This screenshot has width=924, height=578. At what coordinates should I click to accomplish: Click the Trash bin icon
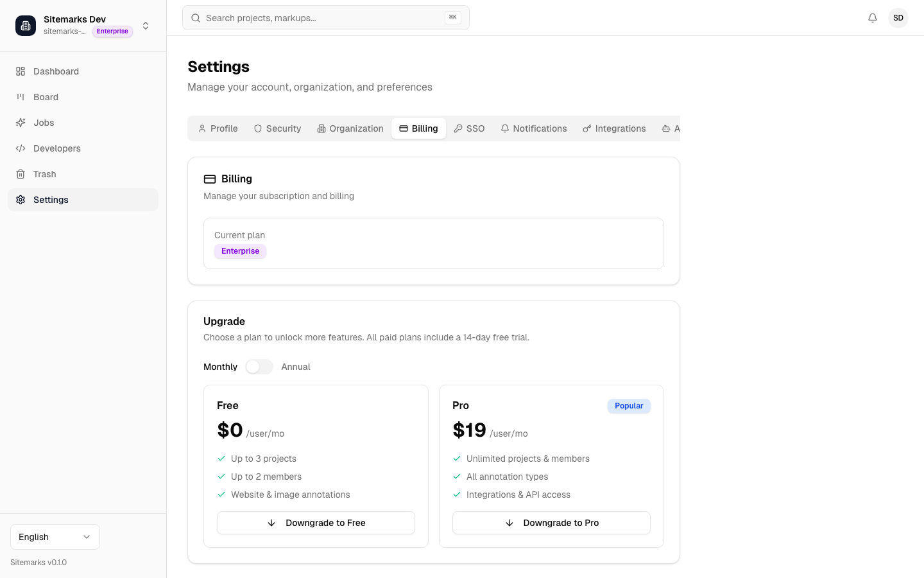pos(21,174)
